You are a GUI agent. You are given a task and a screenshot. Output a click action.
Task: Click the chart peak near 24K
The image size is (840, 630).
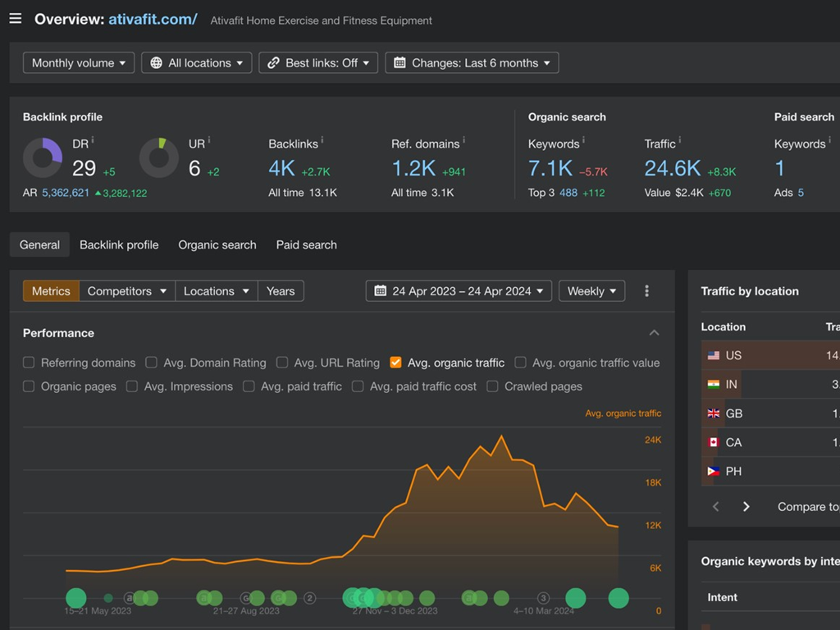point(502,436)
